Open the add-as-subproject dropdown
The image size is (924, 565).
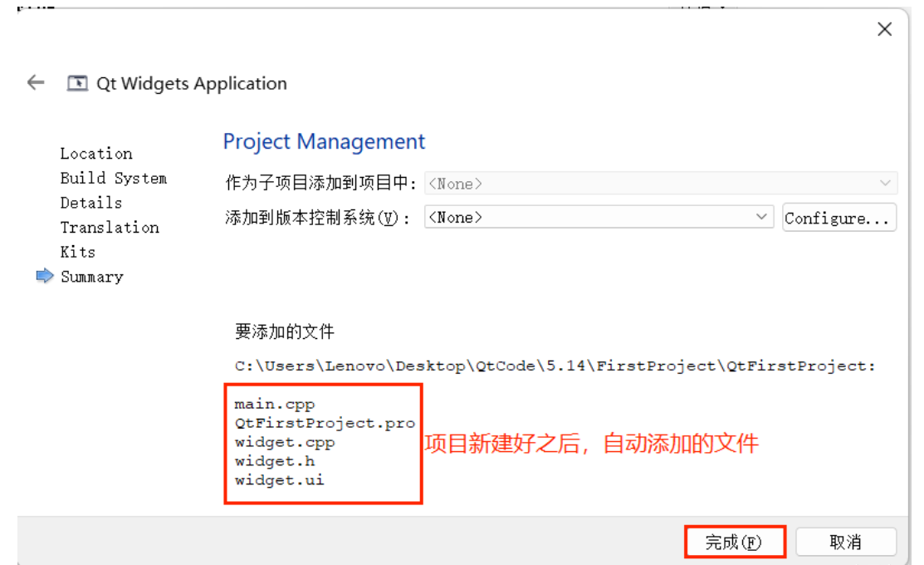(x=661, y=184)
